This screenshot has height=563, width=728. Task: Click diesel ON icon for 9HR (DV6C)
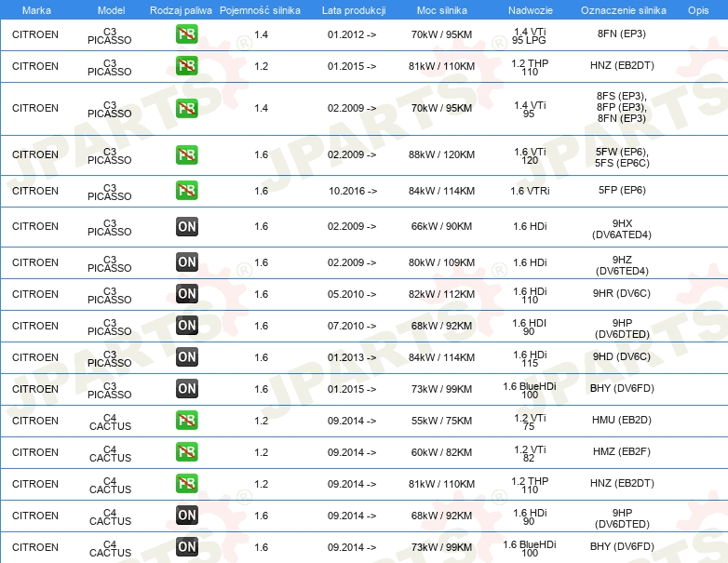[x=186, y=294]
